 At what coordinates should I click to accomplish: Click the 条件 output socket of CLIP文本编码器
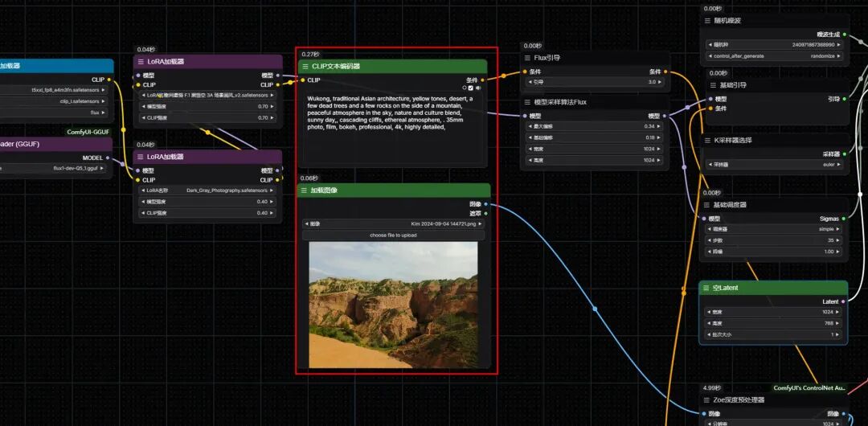[482, 80]
